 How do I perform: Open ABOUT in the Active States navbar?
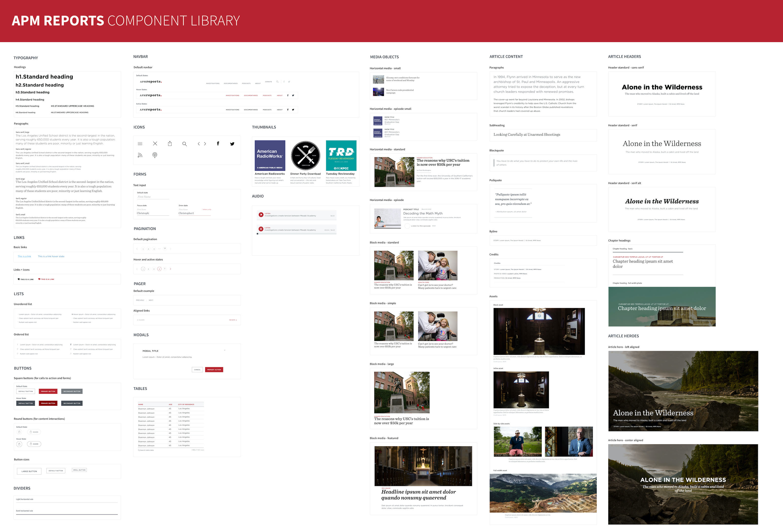tap(280, 109)
